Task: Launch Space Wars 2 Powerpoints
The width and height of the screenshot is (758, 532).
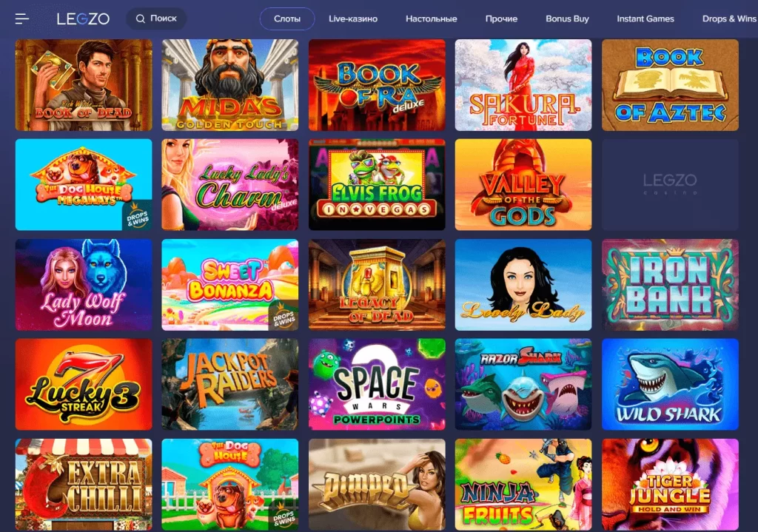Action: pos(377,384)
